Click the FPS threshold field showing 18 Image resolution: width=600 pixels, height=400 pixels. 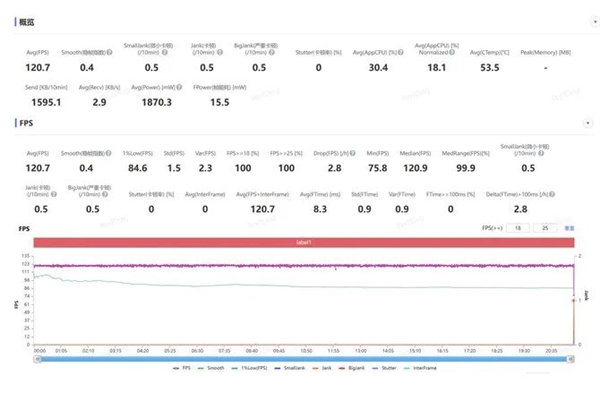517,228
